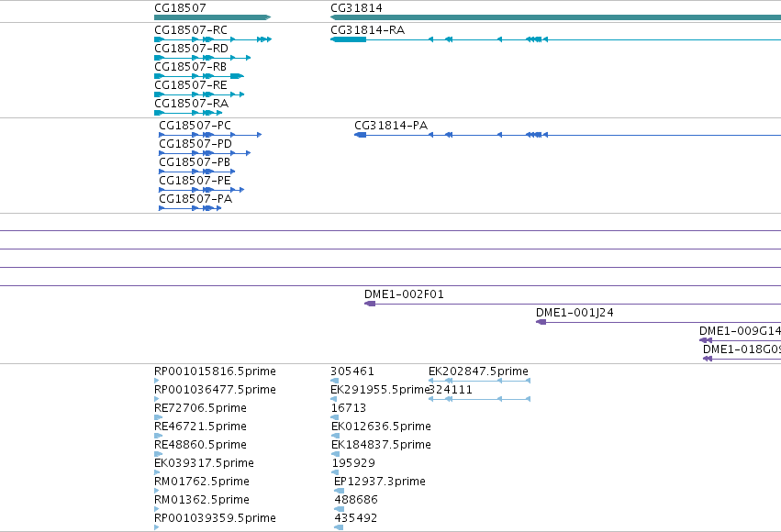The width and height of the screenshot is (781, 532).
Task: Click the EK012636.5prime feature label
Action: point(381,427)
